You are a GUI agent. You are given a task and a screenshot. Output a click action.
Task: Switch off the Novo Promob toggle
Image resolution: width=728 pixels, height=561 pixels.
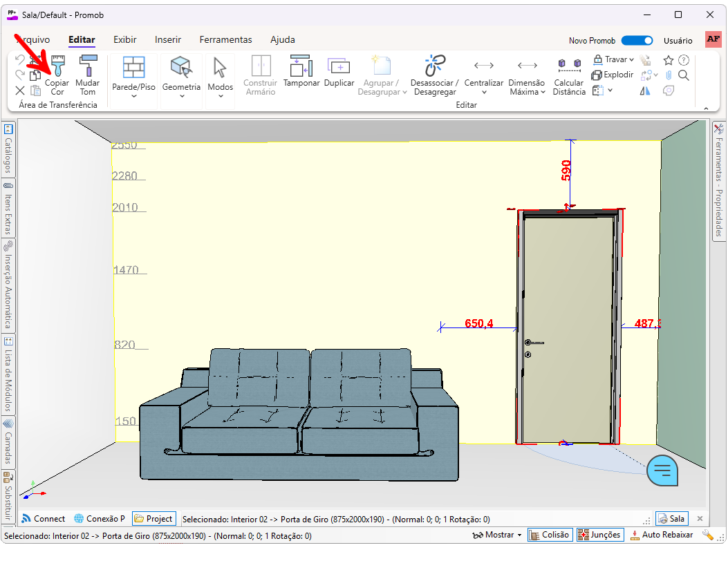tap(637, 40)
